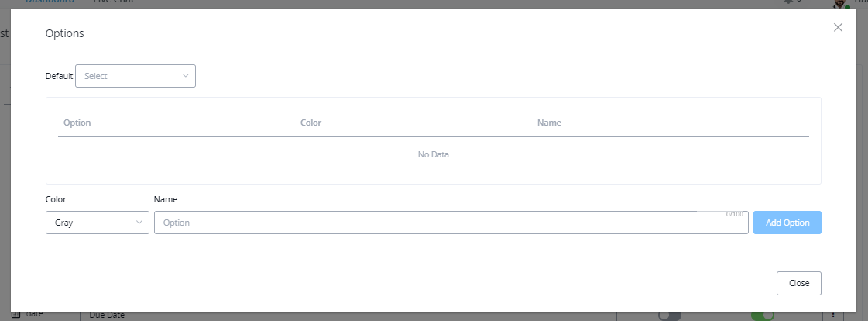Open the Gray color dropdown
This screenshot has height=321, width=868.
[98, 223]
